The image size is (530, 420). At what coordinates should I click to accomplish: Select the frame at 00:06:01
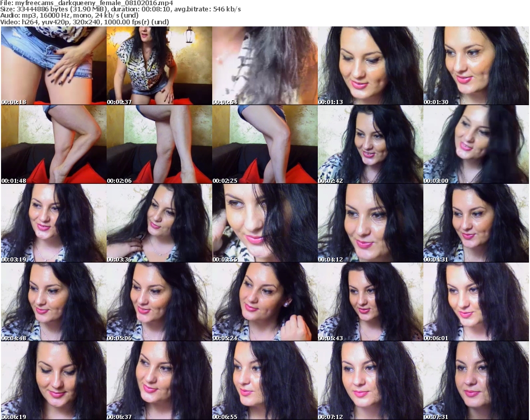tap(476, 302)
